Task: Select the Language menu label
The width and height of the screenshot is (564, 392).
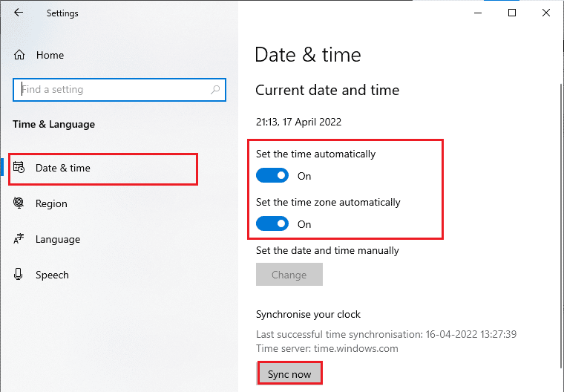Action: 58,239
